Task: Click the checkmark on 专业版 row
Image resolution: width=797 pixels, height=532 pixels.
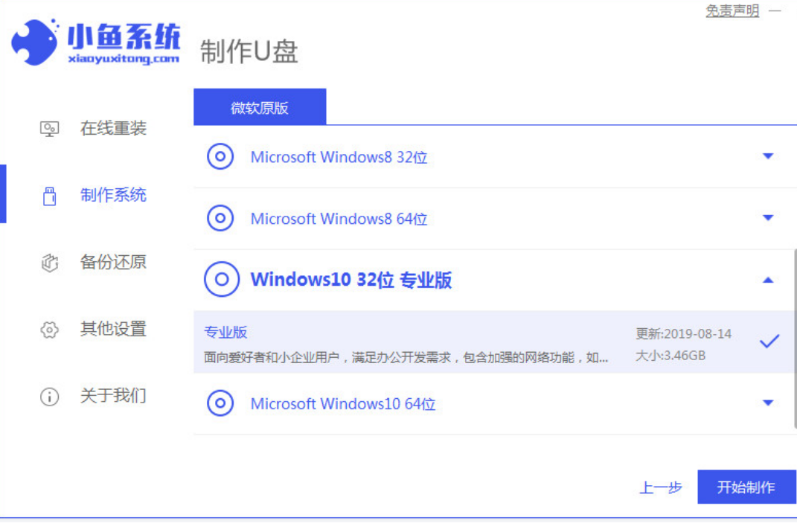Action: (x=769, y=341)
